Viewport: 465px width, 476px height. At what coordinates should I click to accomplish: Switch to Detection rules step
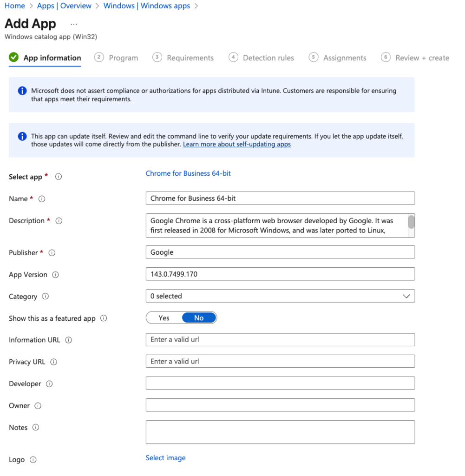pyautogui.click(x=262, y=58)
